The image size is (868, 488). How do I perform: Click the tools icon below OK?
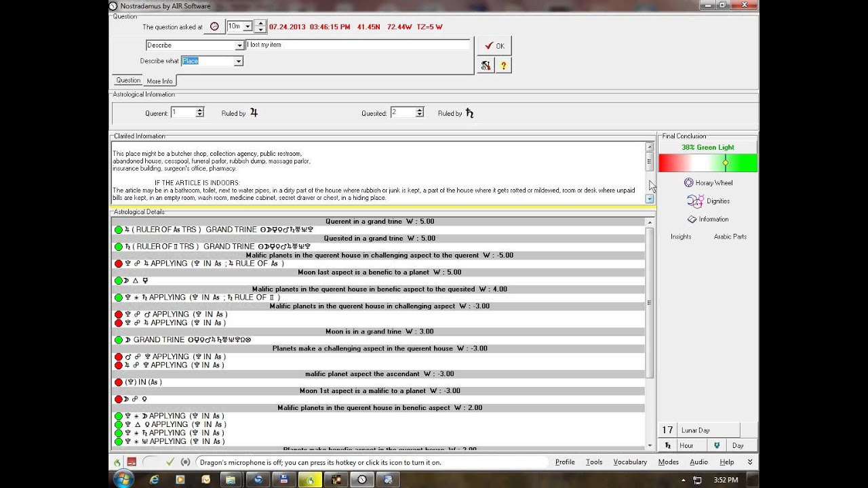click(486, 65)
